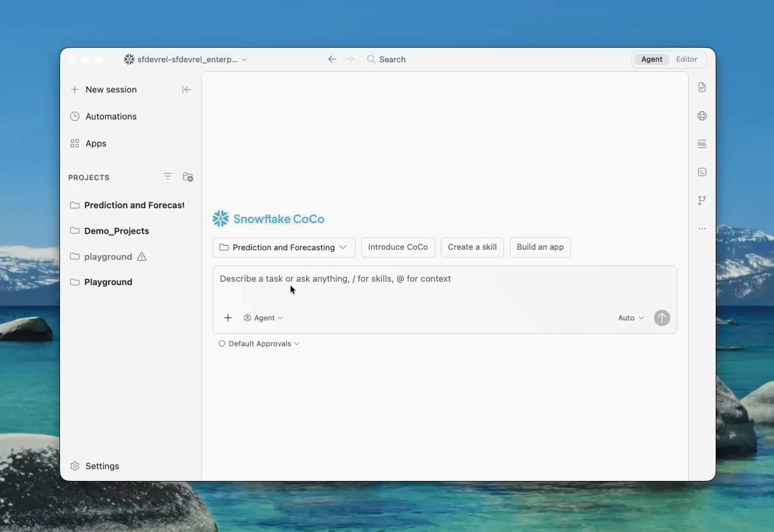
Task: Open Prediction and Forecasting project in sidebar
Action: [x=127, y=205]
